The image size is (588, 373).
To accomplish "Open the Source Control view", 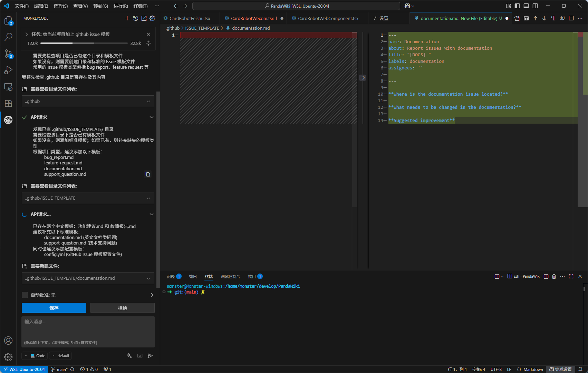I will tap(8, 54).
